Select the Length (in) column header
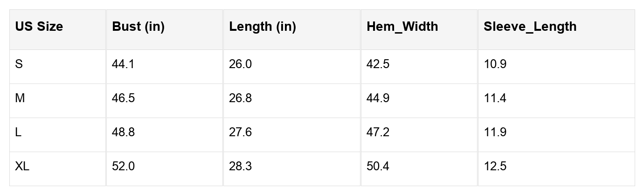Screen dimensions: 644x195 262,27
